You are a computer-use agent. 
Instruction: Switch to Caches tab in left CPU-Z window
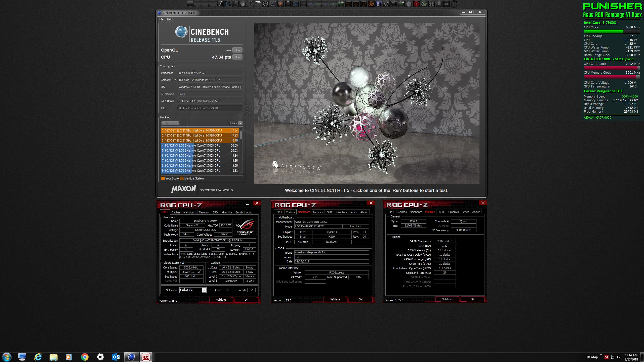(x=176, y=212)
